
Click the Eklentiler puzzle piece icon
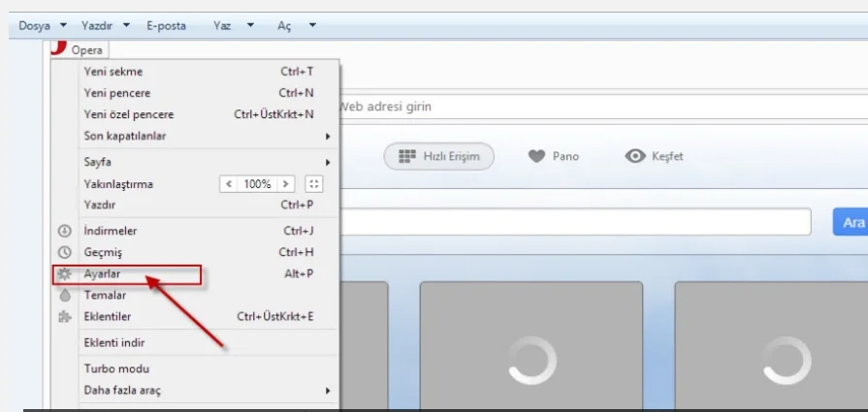65,316
